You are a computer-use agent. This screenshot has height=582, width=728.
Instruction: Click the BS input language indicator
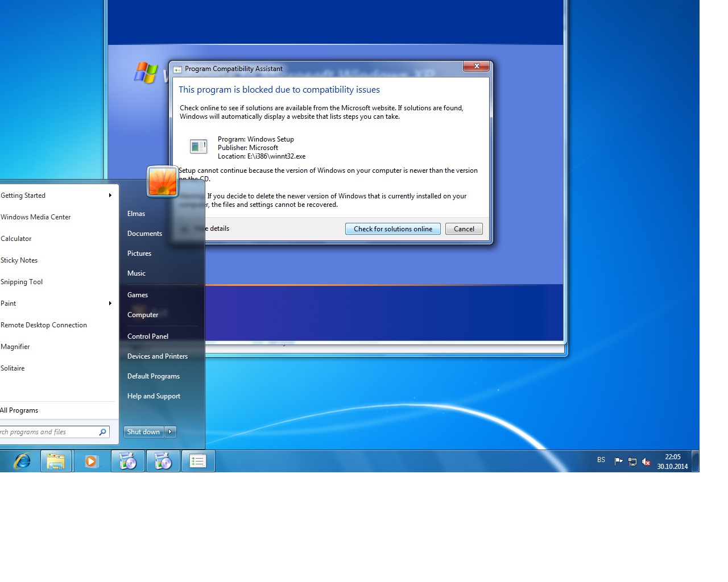[601, 460]
